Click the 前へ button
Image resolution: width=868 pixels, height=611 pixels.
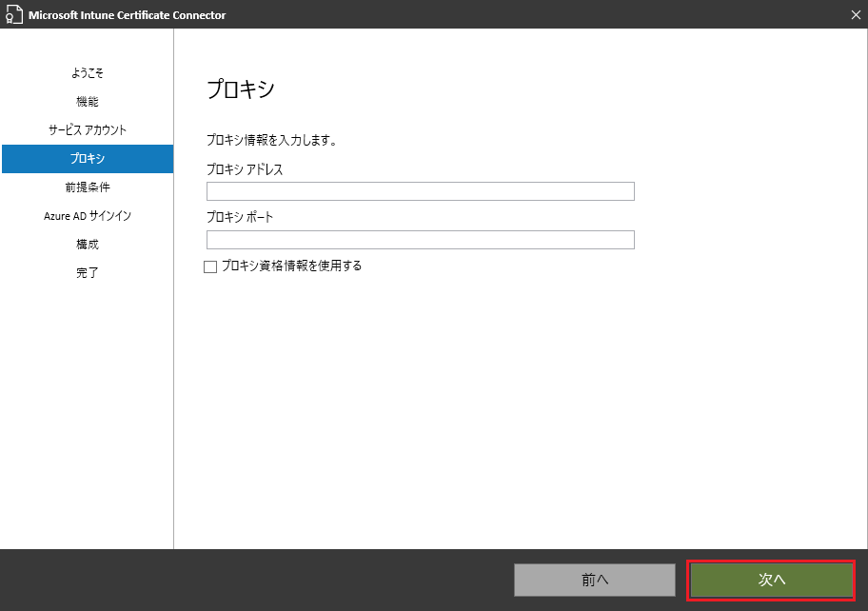[x=595, y=580]
